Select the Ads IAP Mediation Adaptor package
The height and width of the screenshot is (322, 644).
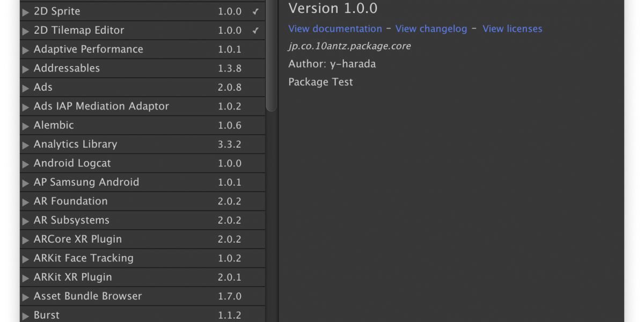101,106
